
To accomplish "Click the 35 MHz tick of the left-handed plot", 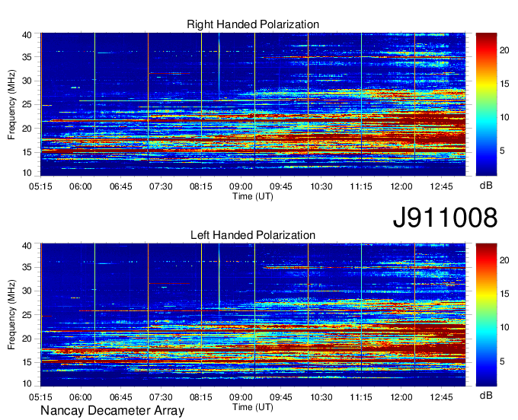I will (x=27, y=267).
